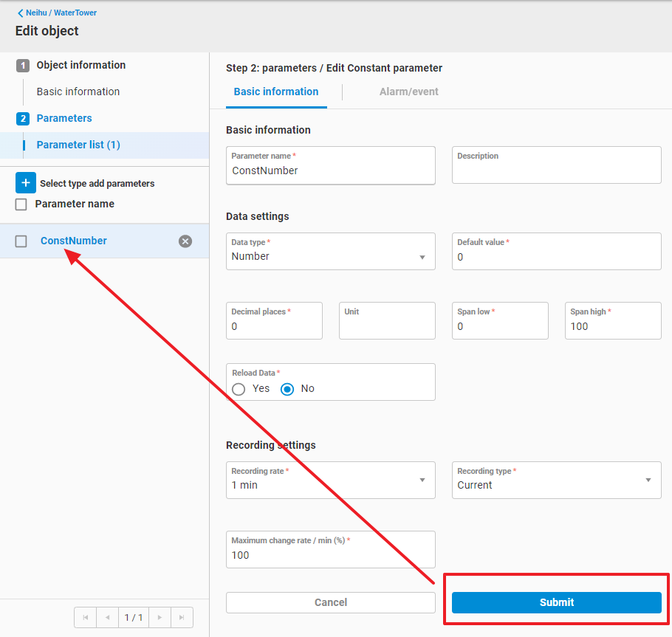This screenshot has height=637, width=672.
Task: Click the step 1 Object information badge
Action: 23,66
